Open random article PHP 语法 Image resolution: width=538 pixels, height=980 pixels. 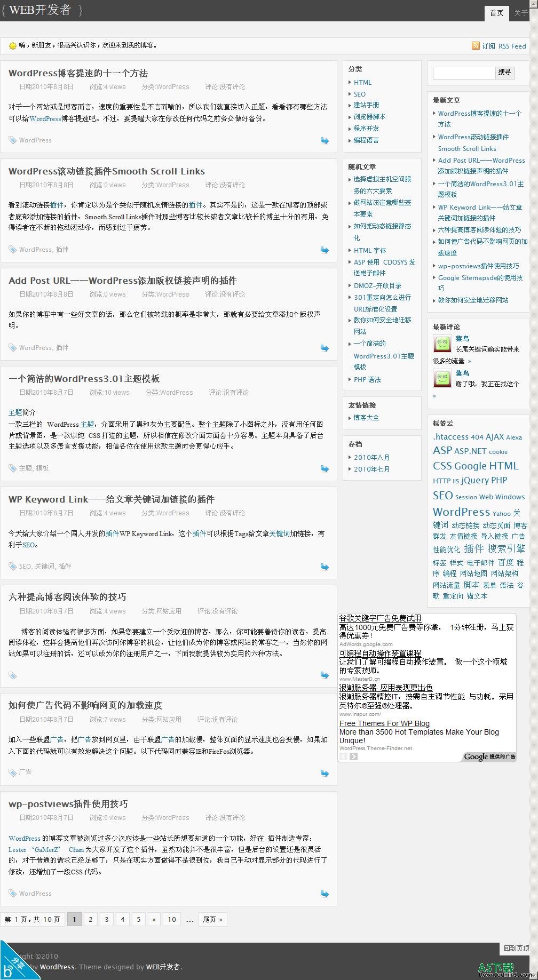367,380
